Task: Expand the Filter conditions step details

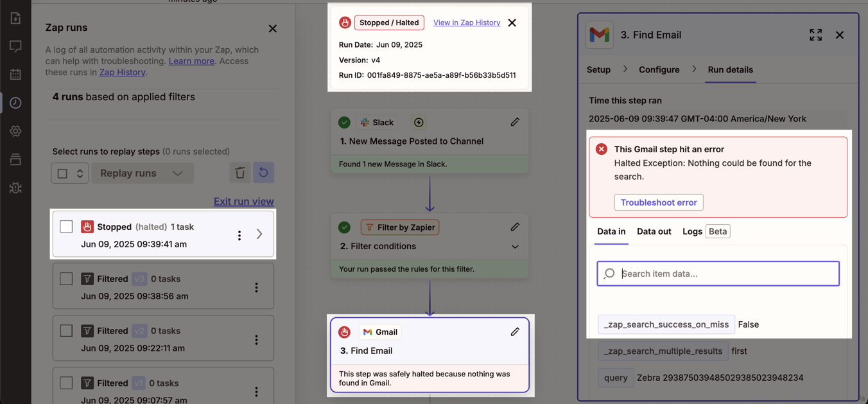Action: pyautogui.click(x=515, y=247)
